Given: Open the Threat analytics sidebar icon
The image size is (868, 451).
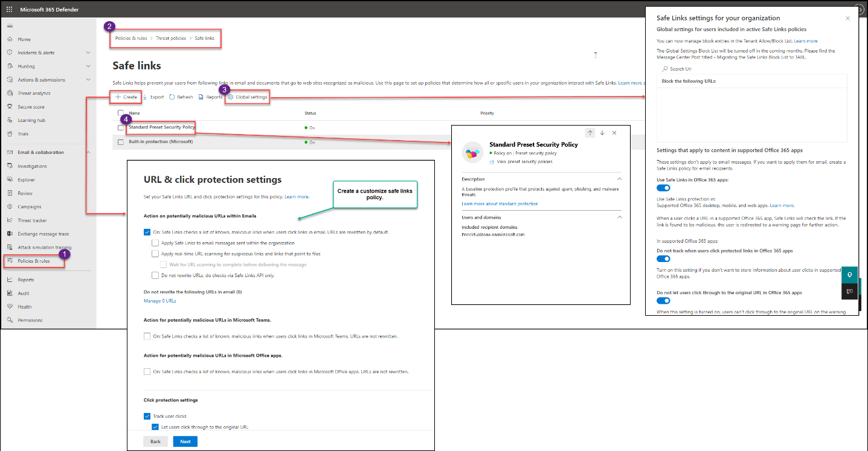Looking at the screenshot, I should click(x=10, y=94).
